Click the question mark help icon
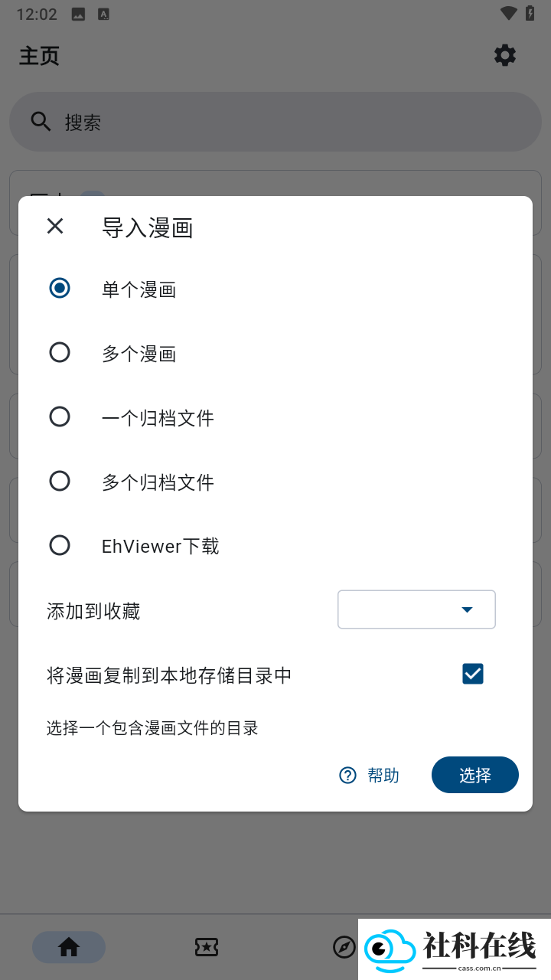This screenshot has height=980, width=551. tap(347, 776)
